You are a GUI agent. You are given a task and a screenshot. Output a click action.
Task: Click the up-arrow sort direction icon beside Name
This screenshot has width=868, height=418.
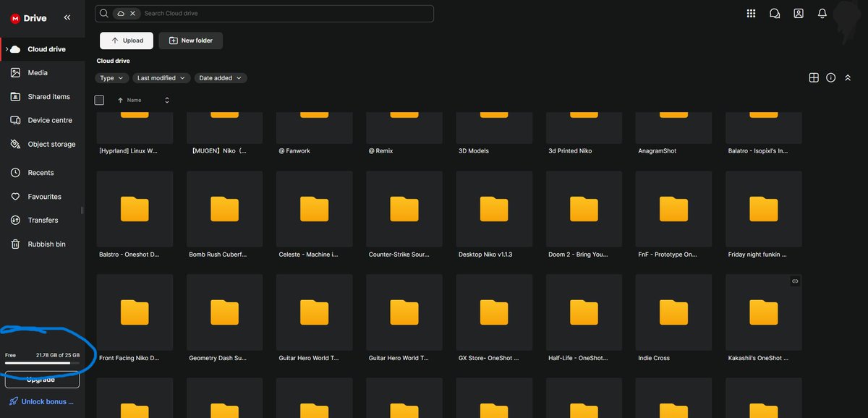tap(120, 101)
